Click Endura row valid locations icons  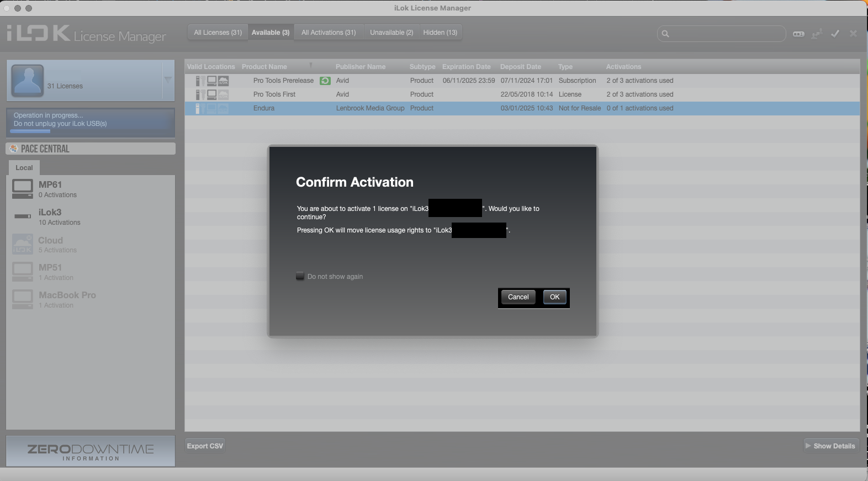click(x=212, y=108)
